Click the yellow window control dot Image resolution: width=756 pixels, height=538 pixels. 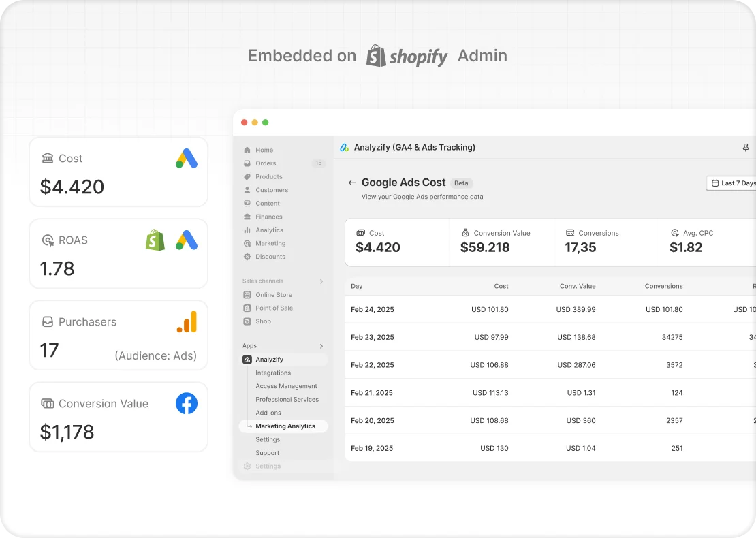point(255,123)
